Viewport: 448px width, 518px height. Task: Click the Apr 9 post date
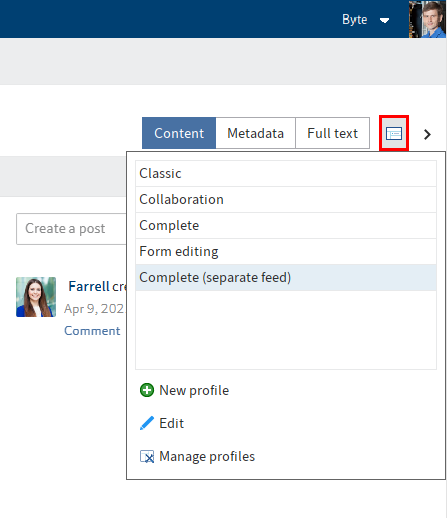tap(94, 309)
